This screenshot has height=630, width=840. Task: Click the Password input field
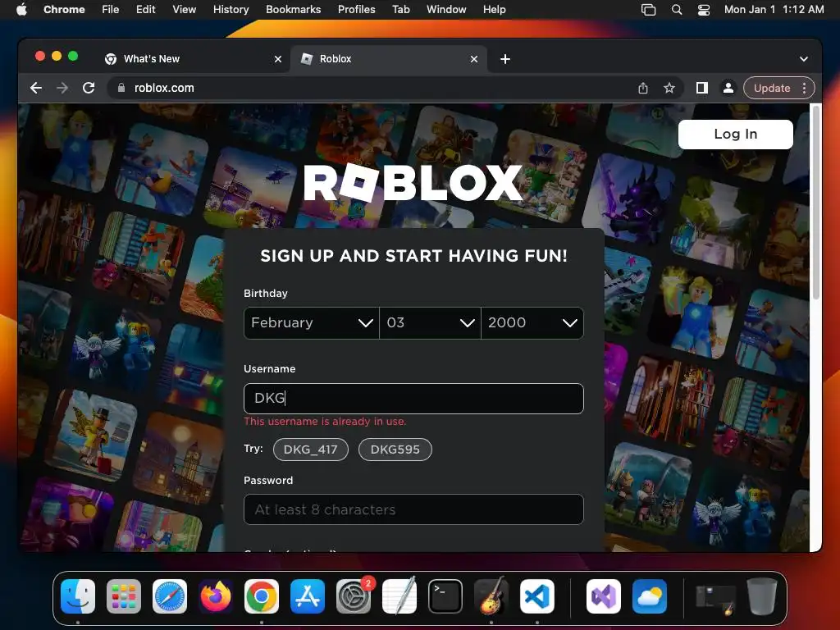tap(413, 509)
